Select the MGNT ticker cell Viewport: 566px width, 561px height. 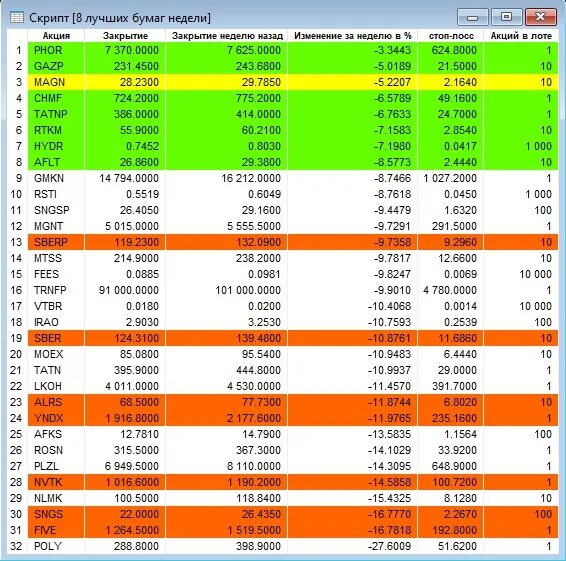pyautogui.click(x=56, y=226)
